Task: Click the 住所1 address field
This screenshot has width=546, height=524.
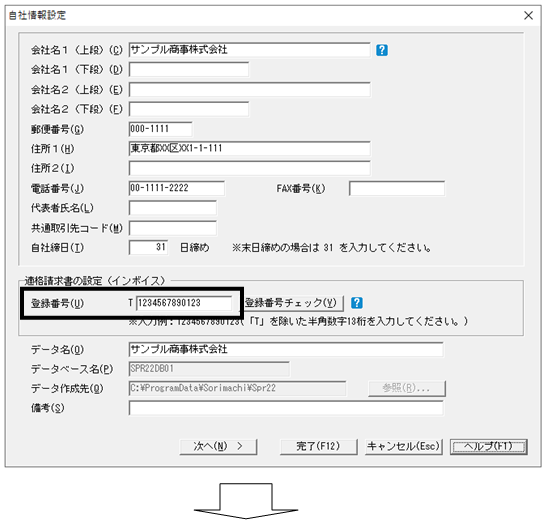Action: [x=249, y=148]
